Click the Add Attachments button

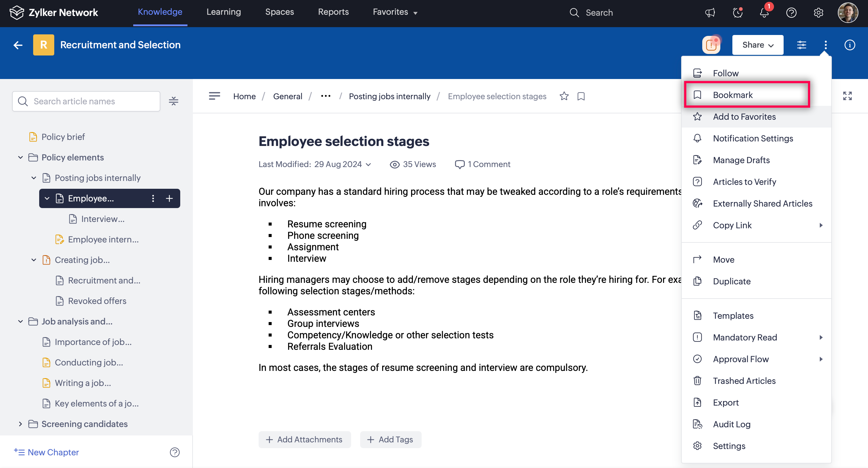304,439
